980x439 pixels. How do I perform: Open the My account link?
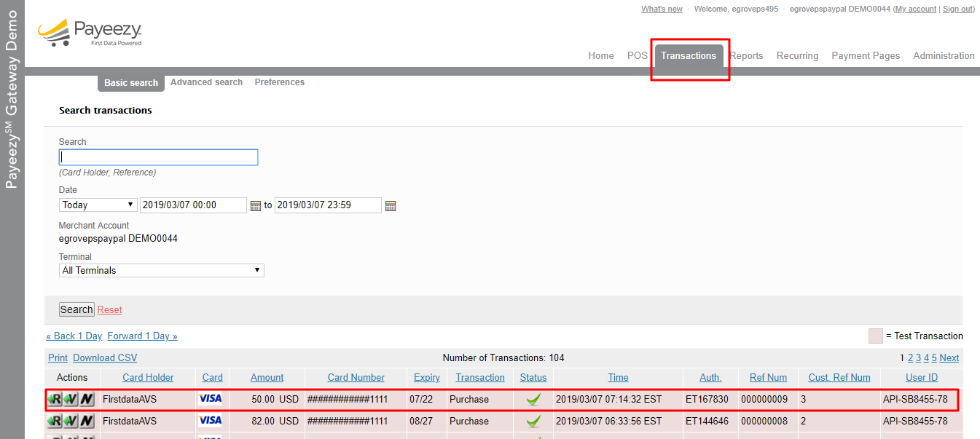(915, 9)
